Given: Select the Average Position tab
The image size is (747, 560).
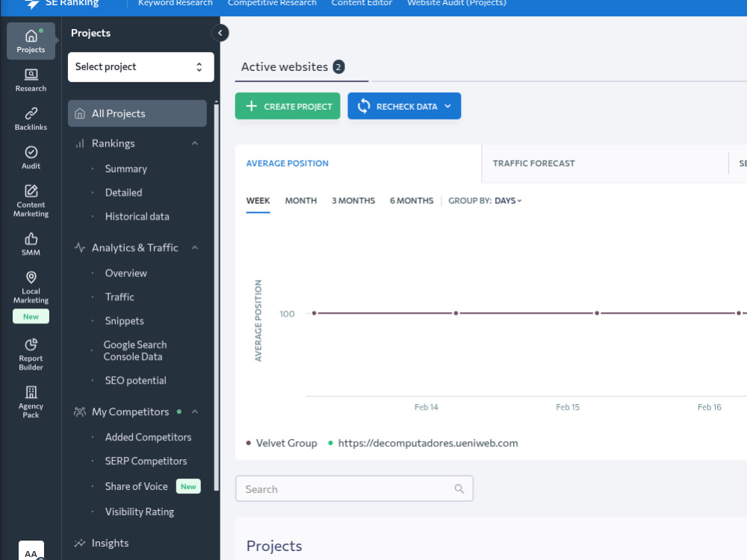Looking at the screenshot, I should click(288, 164).
